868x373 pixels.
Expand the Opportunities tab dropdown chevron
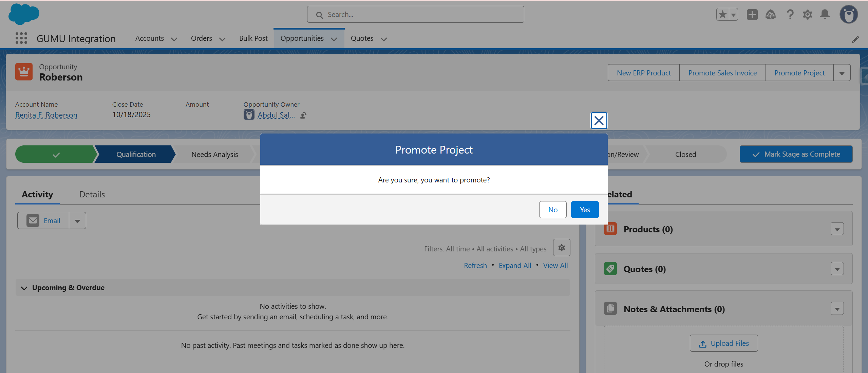pyautogui.click(x=334, y=39)
